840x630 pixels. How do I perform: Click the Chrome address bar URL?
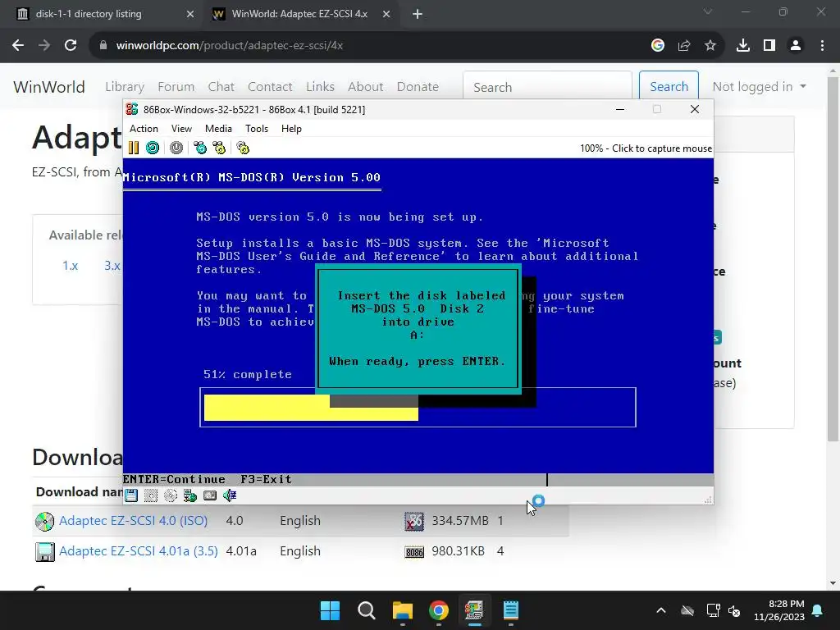coord(230,46)
